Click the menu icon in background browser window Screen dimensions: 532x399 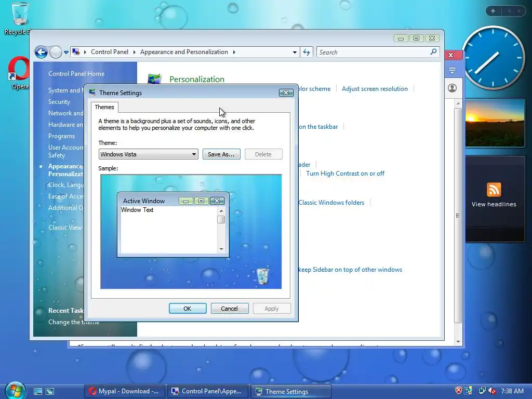[x=452, y=70]
